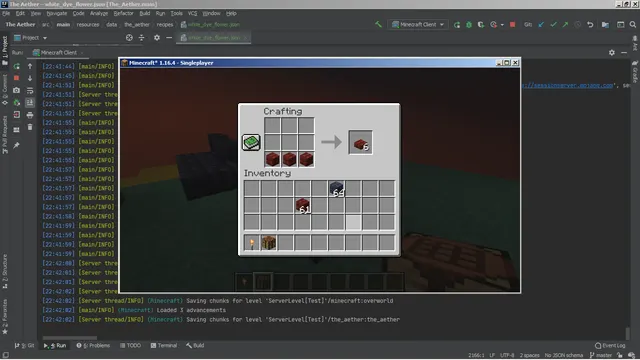The height and width of the screenshot is (360, 640).
Task: Click the Run with Coverage icon
Action: tap(481, 25)
